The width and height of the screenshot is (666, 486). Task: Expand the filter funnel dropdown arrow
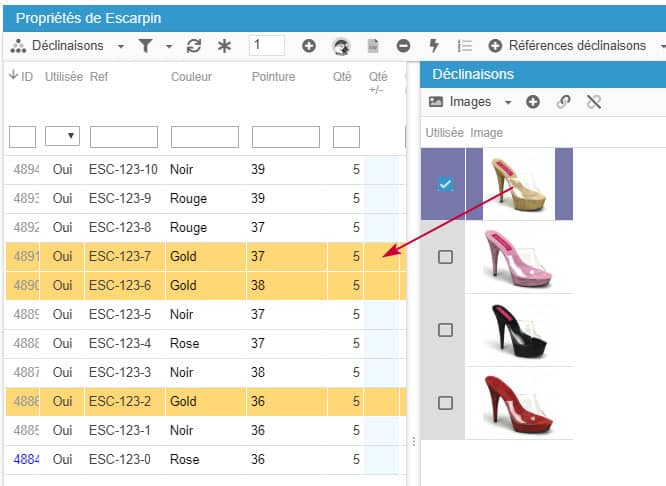pyautogui.click(x=169, y=46)
